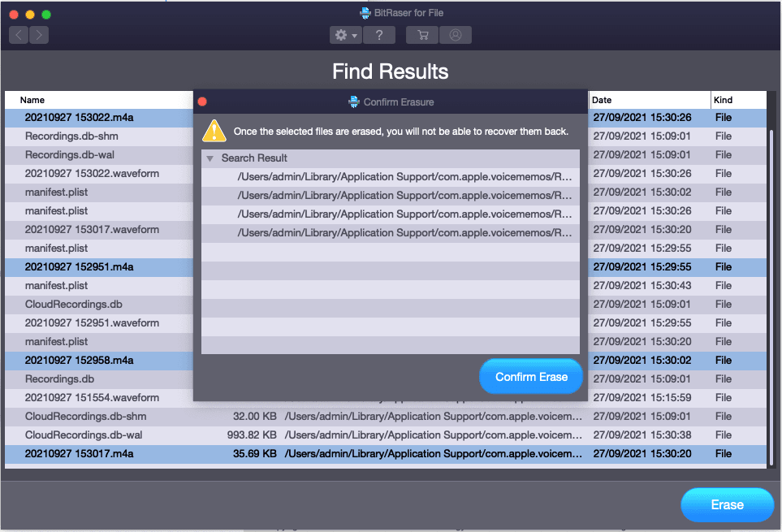Open the user account icon

[456, 35]
